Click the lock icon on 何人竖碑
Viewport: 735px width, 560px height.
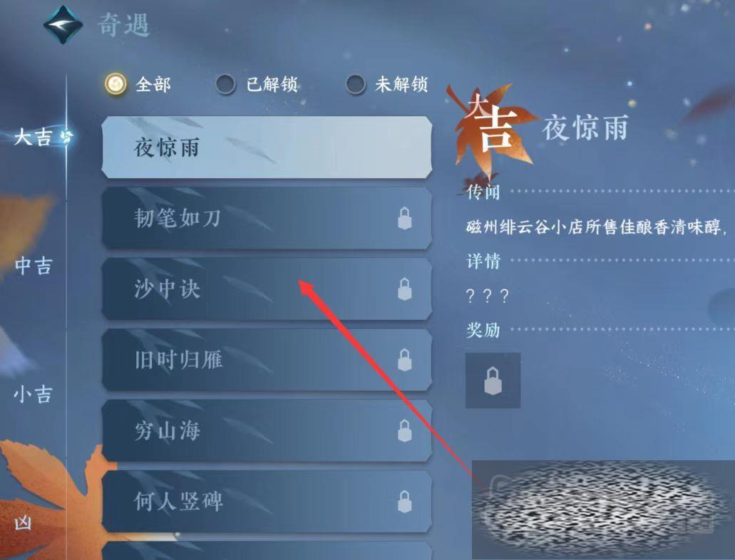click(x=404, y=502)
